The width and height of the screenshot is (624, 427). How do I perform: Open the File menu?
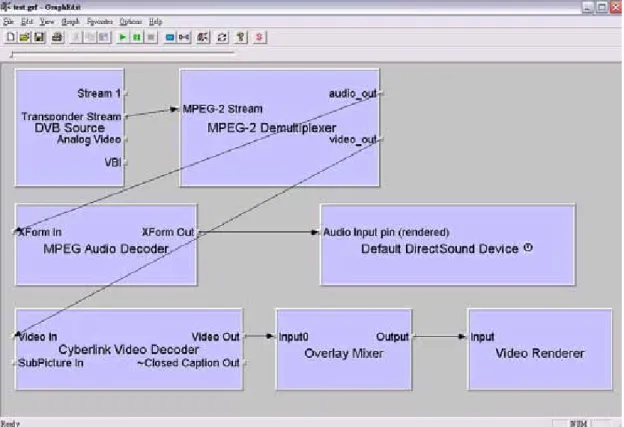[8, 21]
